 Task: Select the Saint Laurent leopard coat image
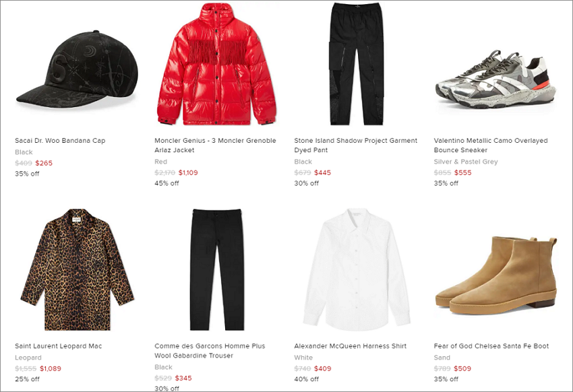[77, 269]
